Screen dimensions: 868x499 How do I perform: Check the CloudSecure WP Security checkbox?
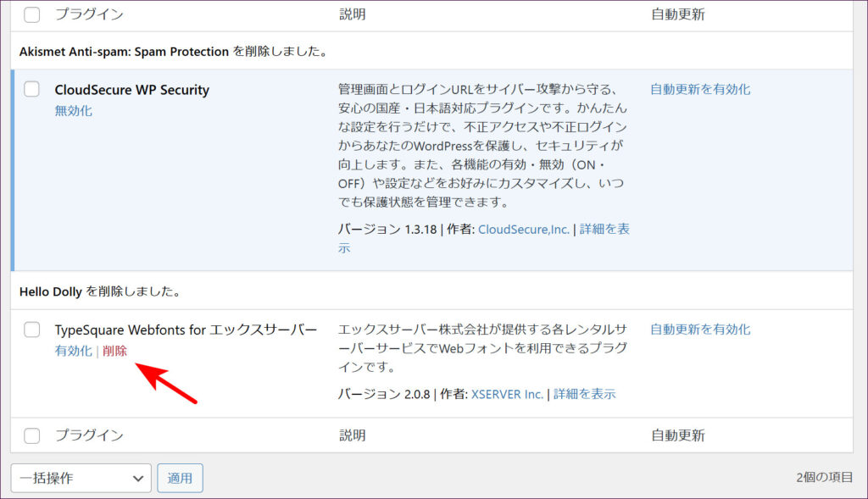31,90
